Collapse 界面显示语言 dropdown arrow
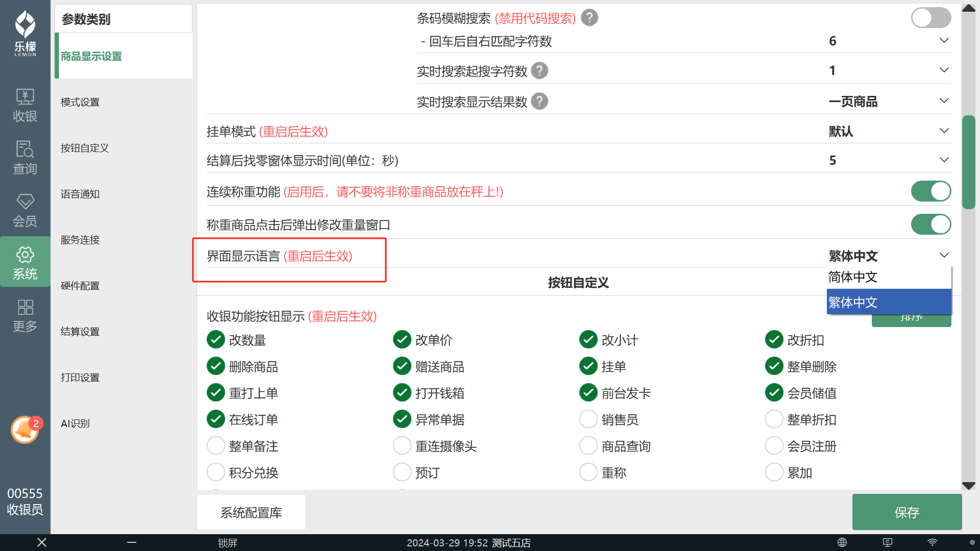Image resolution: width=980 pixels, height=551 pixels. (944, 255)
